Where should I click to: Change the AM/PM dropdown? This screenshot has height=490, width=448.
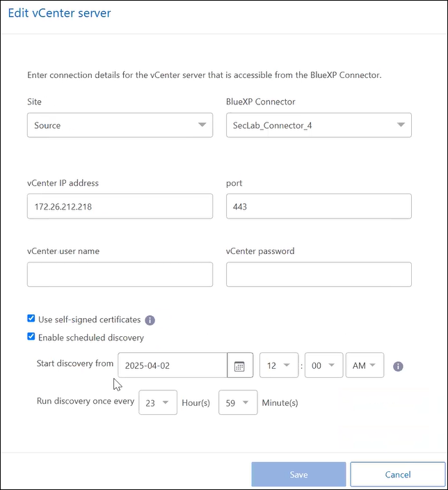tap(365, 365)
